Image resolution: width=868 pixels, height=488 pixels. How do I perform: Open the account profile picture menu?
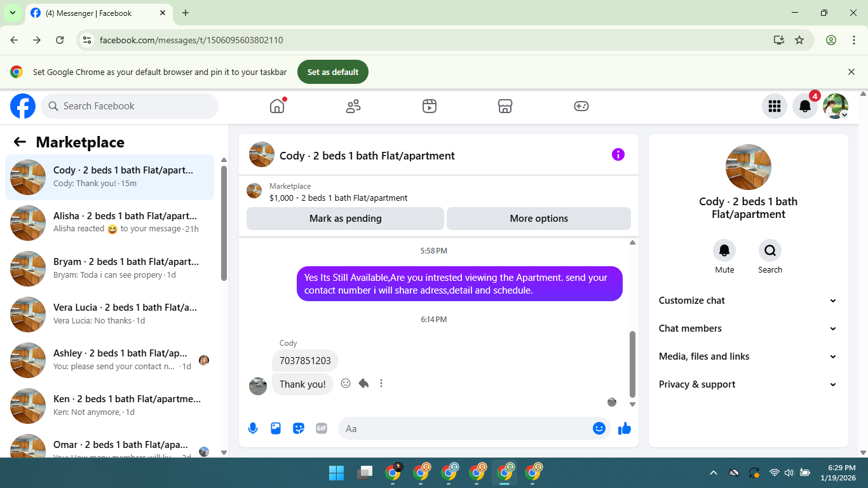(835, 106)
